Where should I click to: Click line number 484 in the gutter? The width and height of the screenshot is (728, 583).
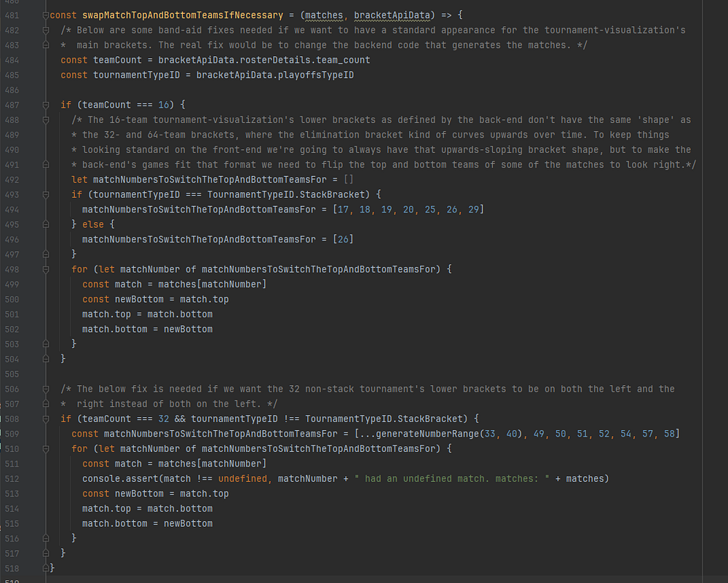pos(12,60)
